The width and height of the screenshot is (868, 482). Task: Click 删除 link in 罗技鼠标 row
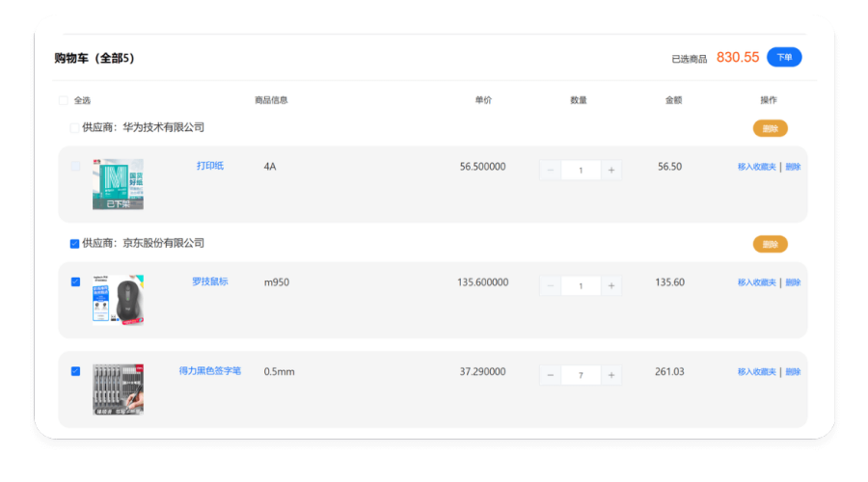coord(794,282)
